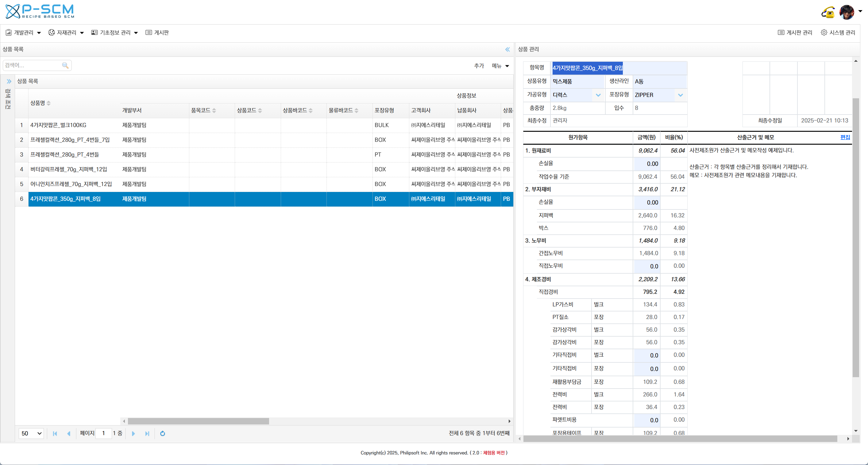Select row 프레첼컬렉션_280g_PT_4번들_7입
868x465 pixels.
264,140
